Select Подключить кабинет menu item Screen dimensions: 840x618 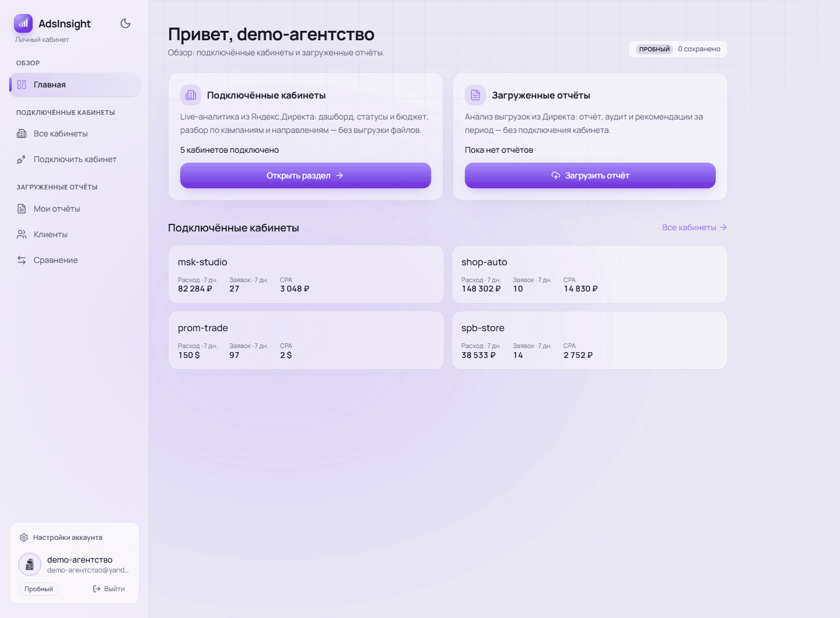pos(75,159)
